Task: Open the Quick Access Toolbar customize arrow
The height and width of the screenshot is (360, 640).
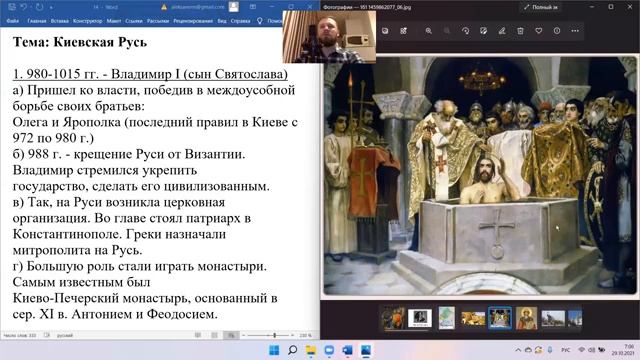Action: click(x=51, y=7)
